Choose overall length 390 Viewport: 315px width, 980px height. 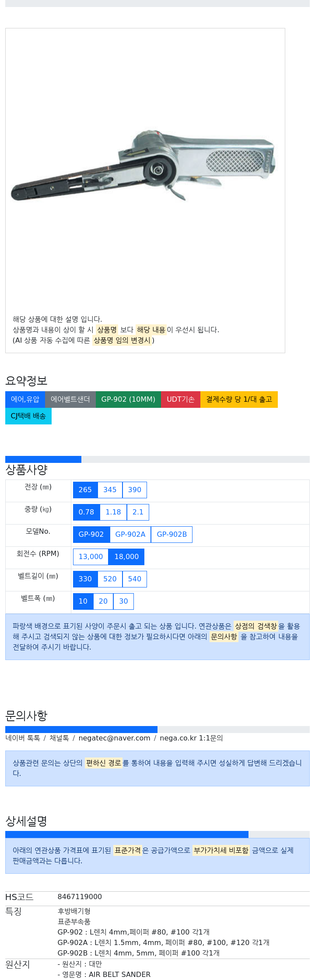coord(135,490)
